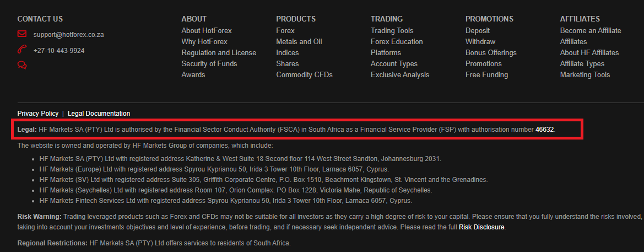This screenshot has height=252, width=644.
Task: Open the Regulation and License page
Action: [x=219, y=52]
